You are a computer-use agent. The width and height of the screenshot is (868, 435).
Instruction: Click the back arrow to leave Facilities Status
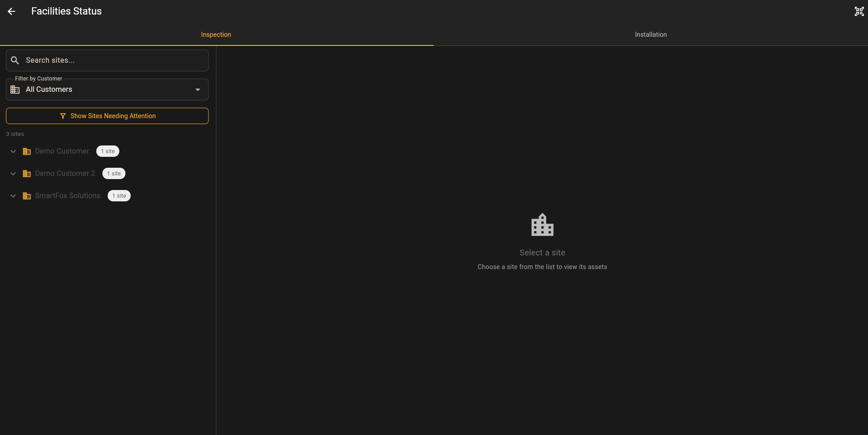pos(11,11)
